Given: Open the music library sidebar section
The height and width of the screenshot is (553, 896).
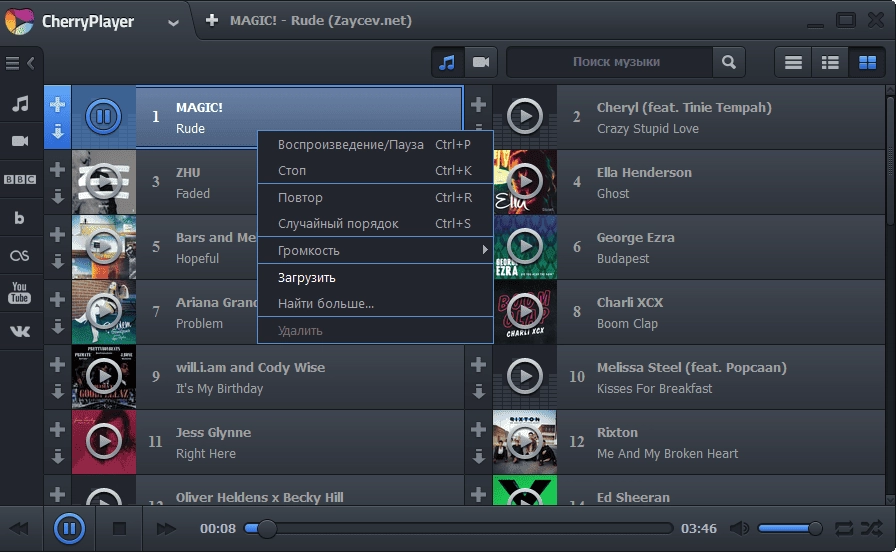Looking at the screenshot, I should pos(21,104).
